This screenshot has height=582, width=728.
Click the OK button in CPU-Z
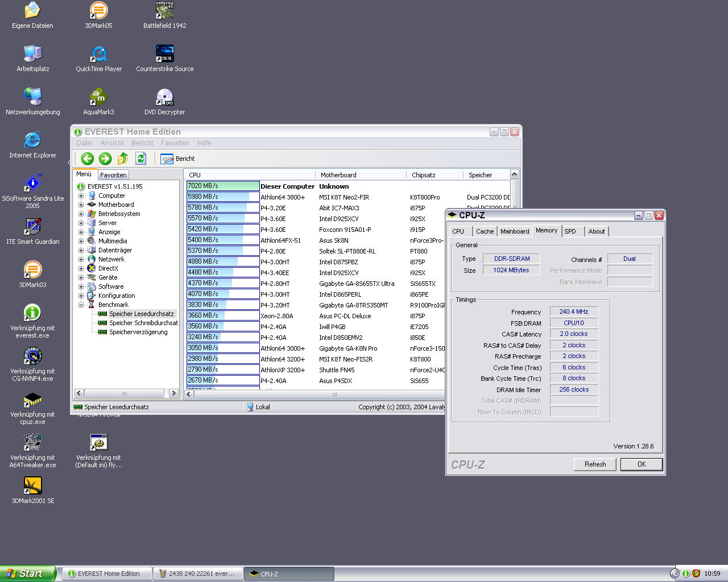coord(641,464)
